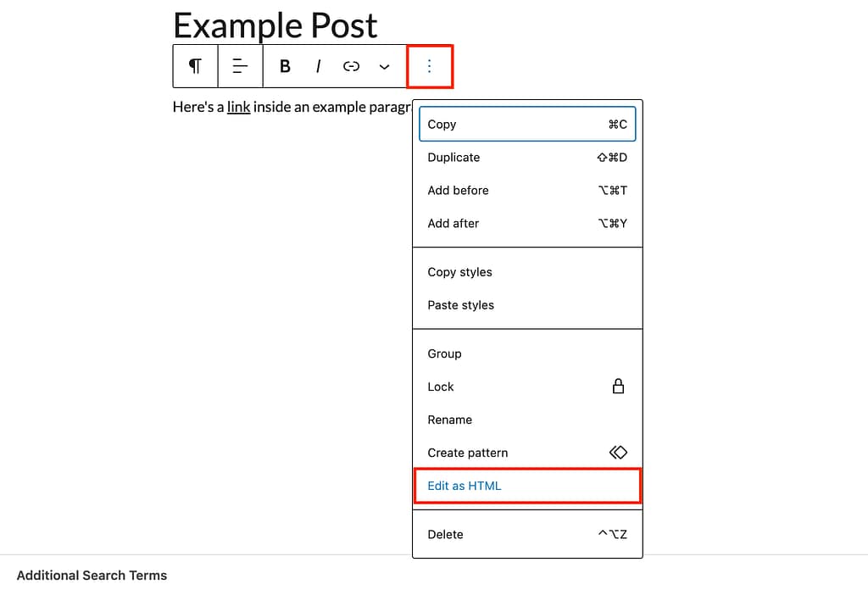
Task: Select Duplicate from the menu
Action: tap(453, 157)
